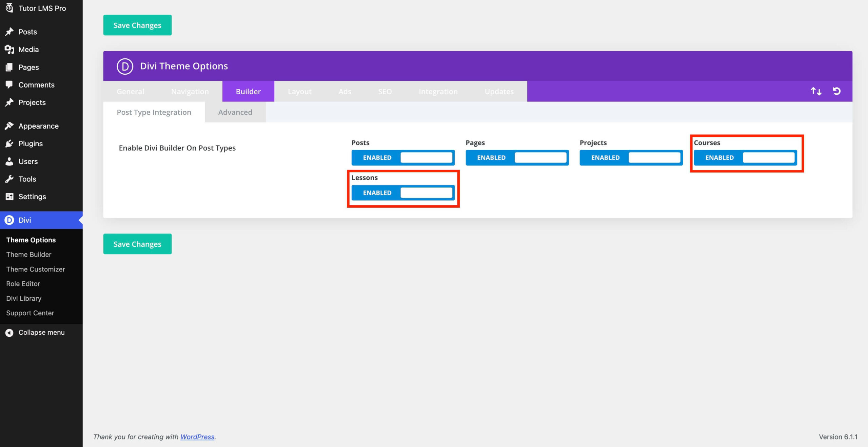868x447 pixels.
Task: Open Theme Builder submenu item
Action: tap(29, 255)
